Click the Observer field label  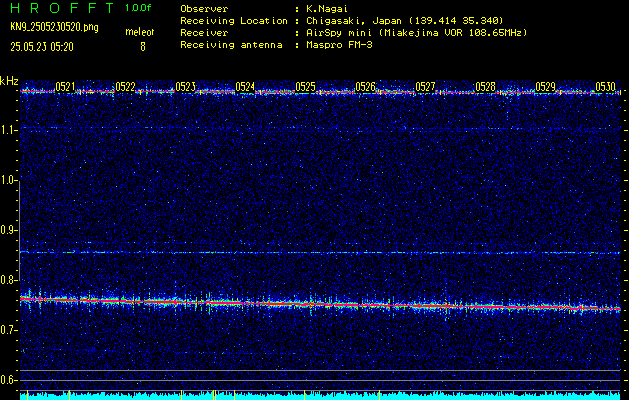point(204,9)
